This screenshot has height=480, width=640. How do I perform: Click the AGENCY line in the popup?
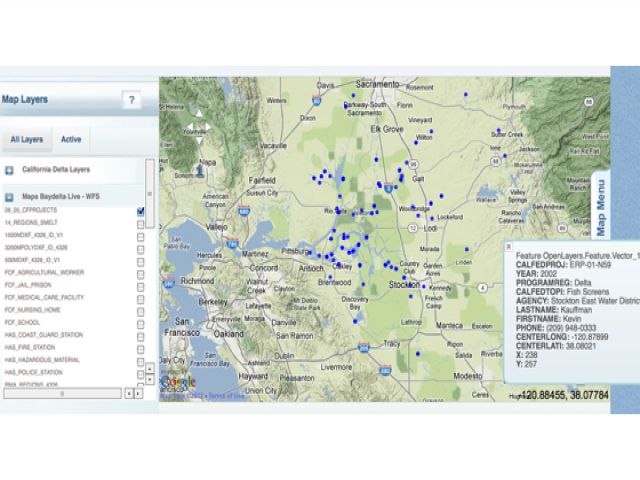tap(578, 301)
